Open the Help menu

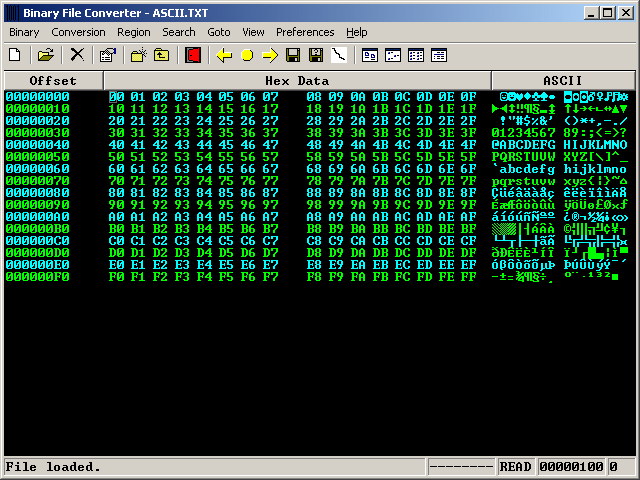pyautogui.click(x=357, y=32)
